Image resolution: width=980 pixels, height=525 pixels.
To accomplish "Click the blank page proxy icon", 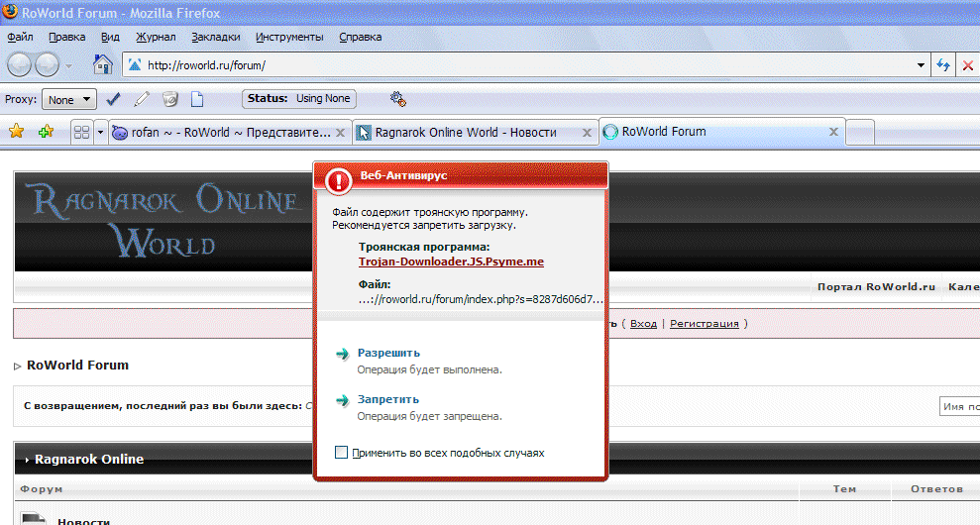I will [x=197, y=99].
